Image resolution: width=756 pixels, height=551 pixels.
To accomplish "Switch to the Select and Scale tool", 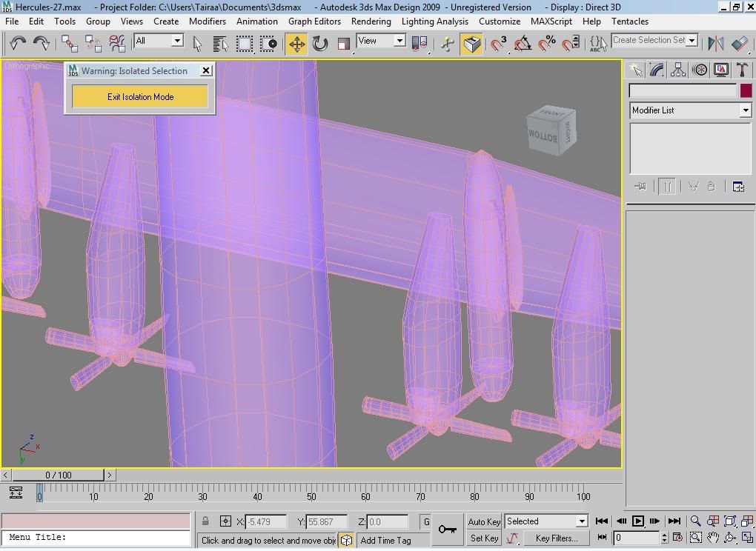I will [x=343, y=44].
